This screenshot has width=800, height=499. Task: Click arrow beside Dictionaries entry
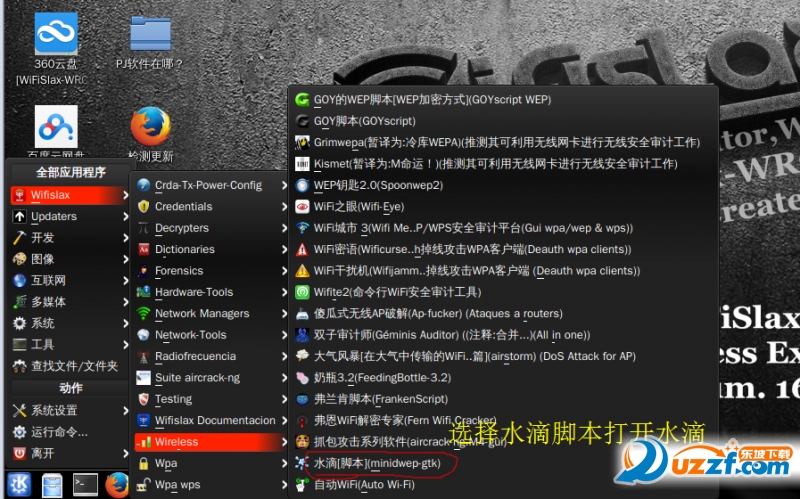click(284, 250)
